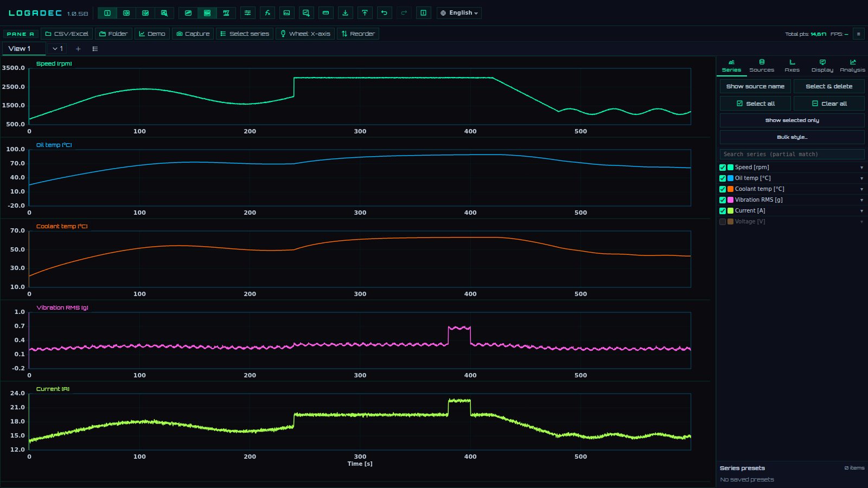Select the single pane layout icon
Screen dimensions: 868x488
click(x=107, y=13)
